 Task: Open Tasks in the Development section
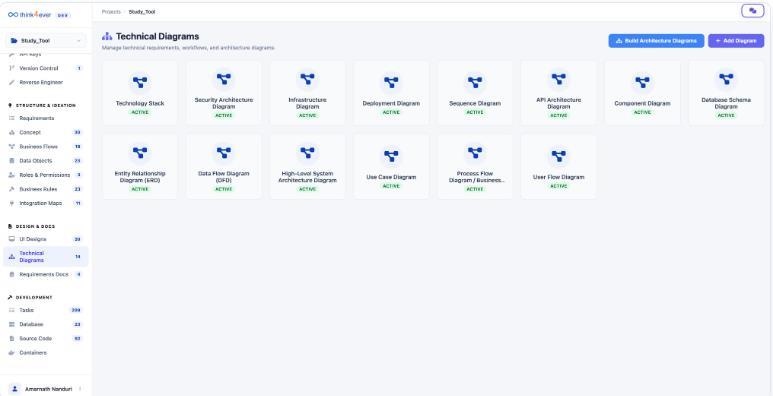tap(45, 310)
